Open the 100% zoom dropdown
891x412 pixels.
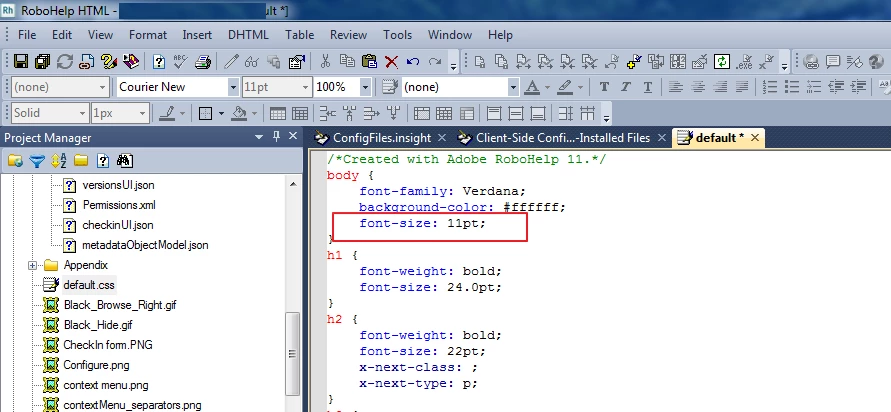(x=365, y=88)
